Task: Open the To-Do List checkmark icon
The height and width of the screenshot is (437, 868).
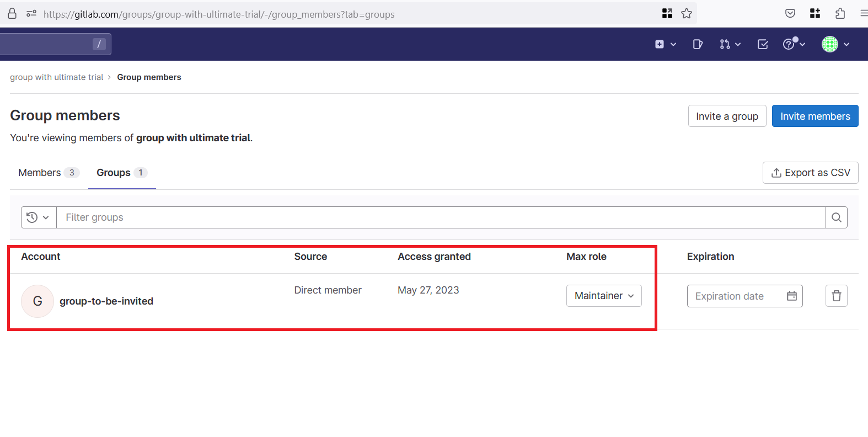Action: [x=763, y=44]
